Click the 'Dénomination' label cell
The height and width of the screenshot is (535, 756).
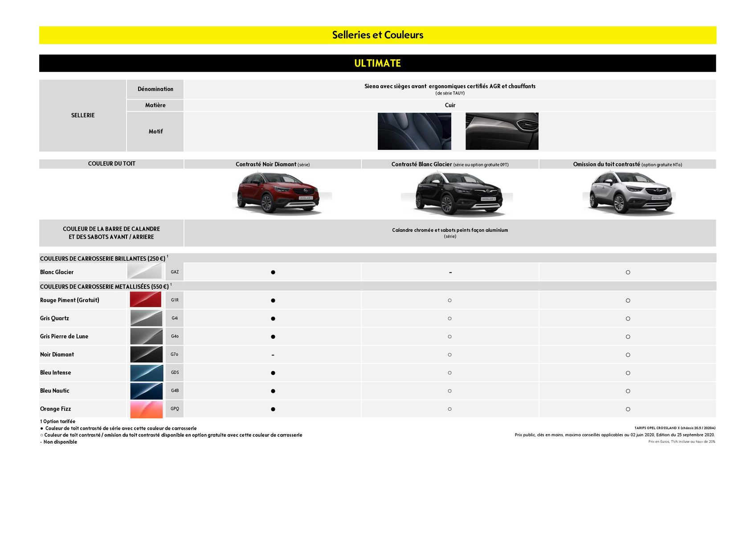[155, 89]
